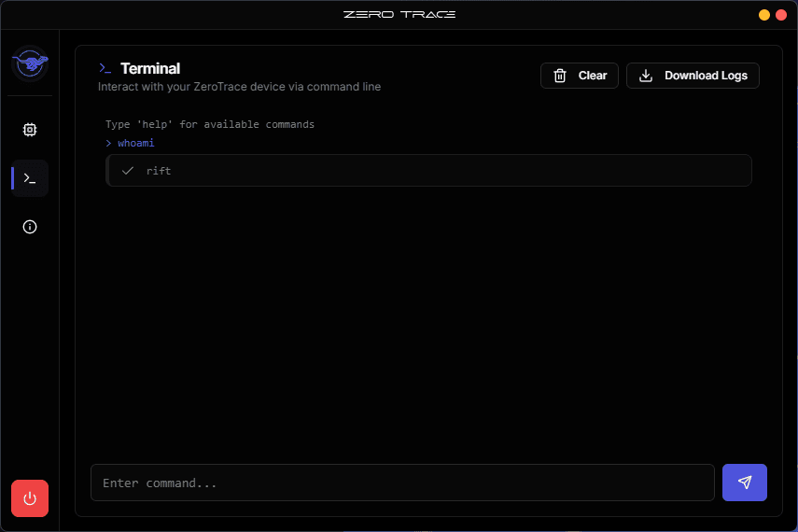The height and width of the screenshot is (532, 798).
Task: Focus the Enter command input field
Action: click(402, 483)
